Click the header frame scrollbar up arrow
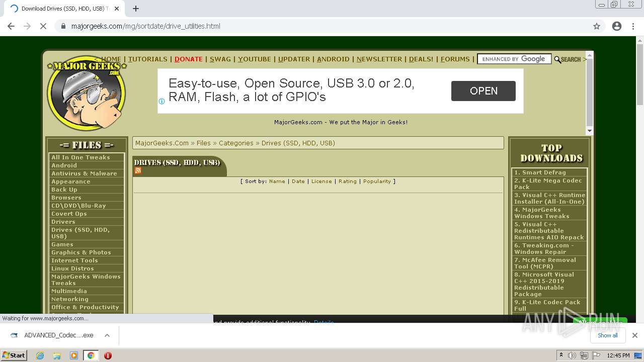Image resolution: width=644 pixels, height=362 pixels. tap(590, 55)
